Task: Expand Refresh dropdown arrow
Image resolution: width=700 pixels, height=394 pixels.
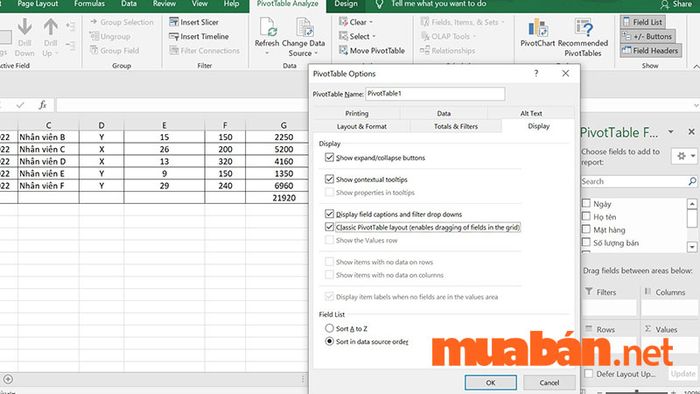Action: pos(267,53)
